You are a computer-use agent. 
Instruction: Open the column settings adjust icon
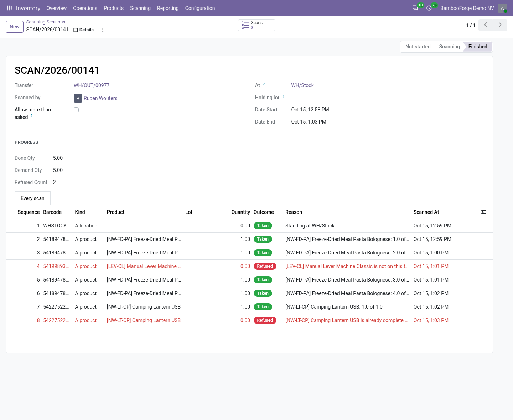(483, 212)
